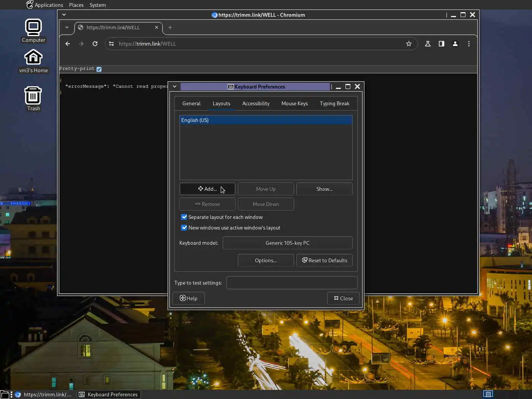The height and width of the screenshot is (399, 532).
Task: Open the Chromium three-dot menu
Action: (469, 44)
